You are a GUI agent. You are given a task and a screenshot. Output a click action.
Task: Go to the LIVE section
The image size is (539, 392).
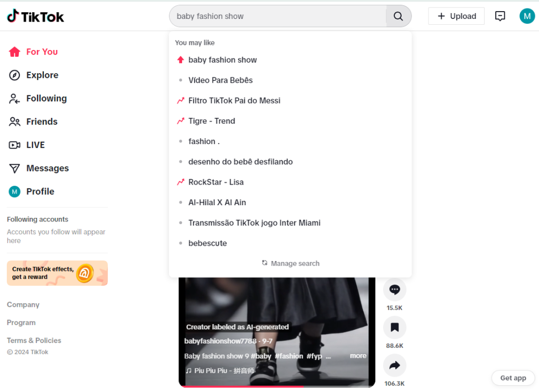click(x=35, y=145)
